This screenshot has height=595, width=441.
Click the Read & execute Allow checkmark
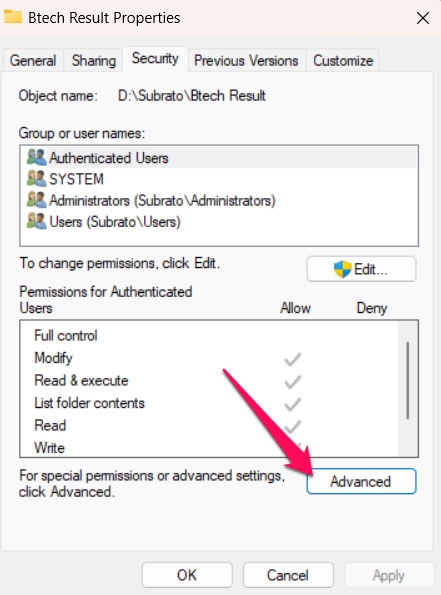click(x=293, y=381)
